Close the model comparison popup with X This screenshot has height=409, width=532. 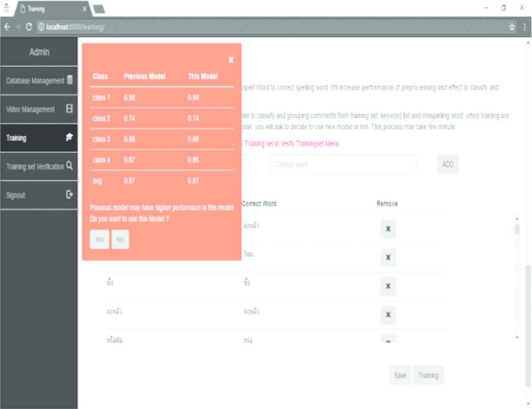click(x=231, y=60)
